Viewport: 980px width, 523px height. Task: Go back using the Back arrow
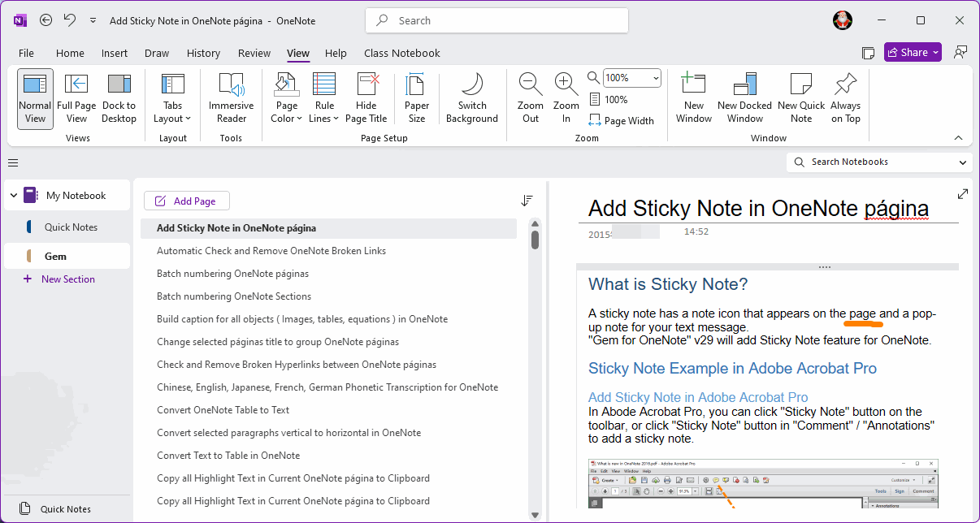point(46,20)
